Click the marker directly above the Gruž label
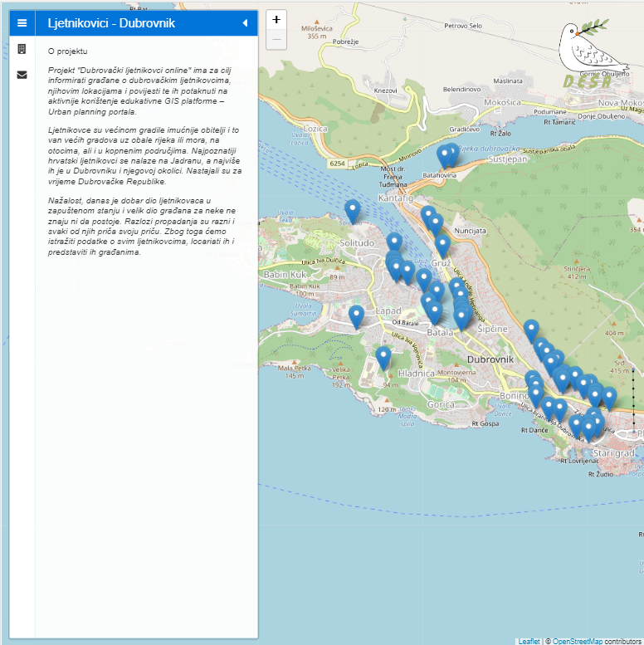Screen dimensions: 644x645 (x=442, y=245)
